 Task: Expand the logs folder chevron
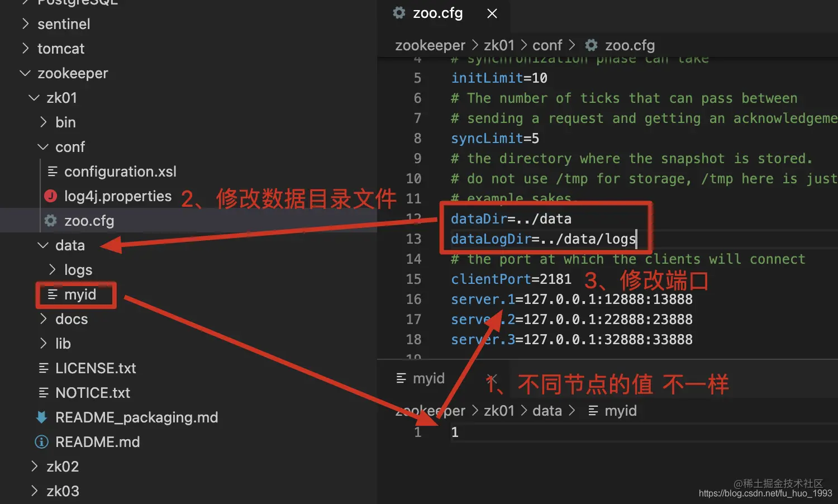[52, 269]
